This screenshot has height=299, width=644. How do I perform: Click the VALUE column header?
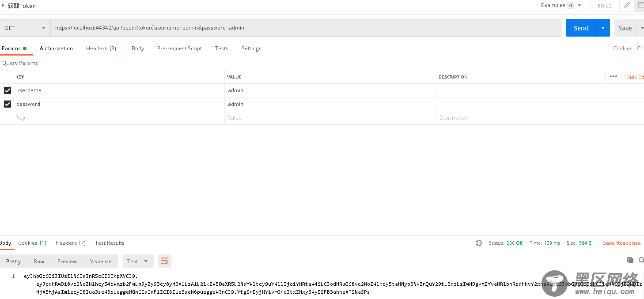point(234,77)
